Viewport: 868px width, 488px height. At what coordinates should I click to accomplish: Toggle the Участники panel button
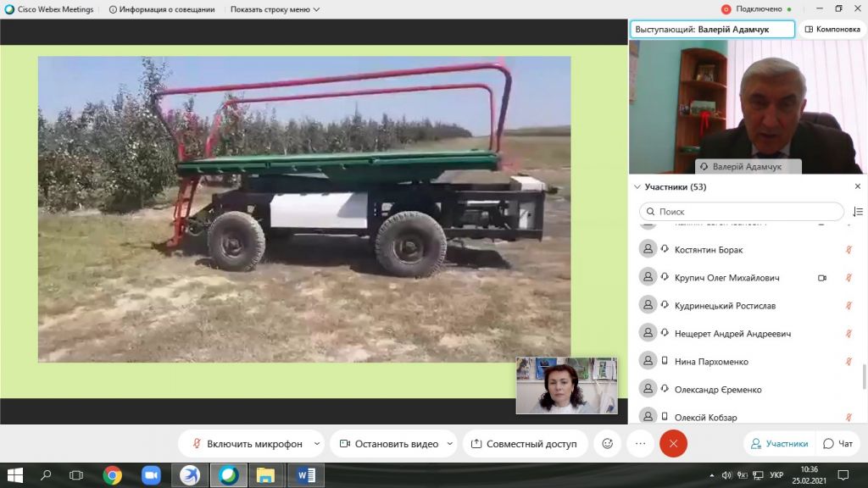776,443
